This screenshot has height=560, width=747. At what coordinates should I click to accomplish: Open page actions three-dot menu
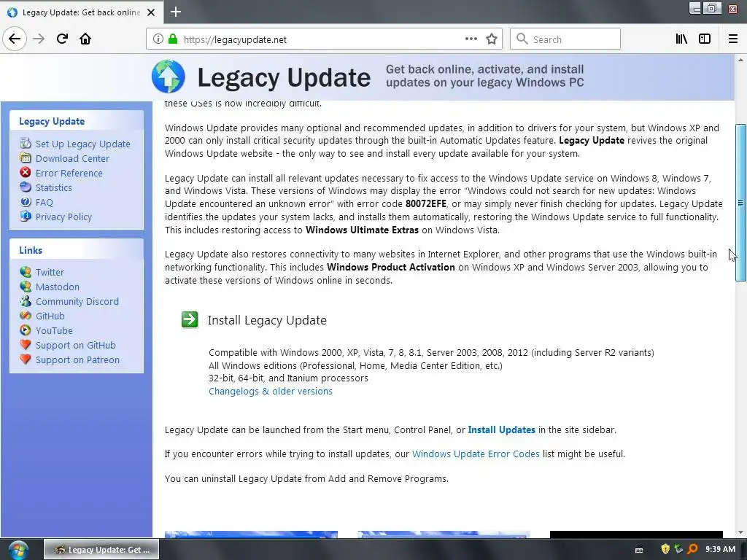point(471,39)
